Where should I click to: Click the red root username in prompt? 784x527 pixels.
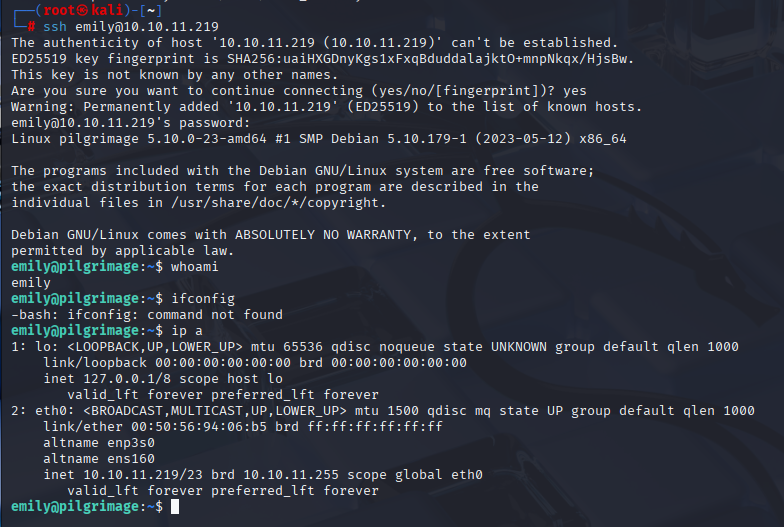pos(60,10)
